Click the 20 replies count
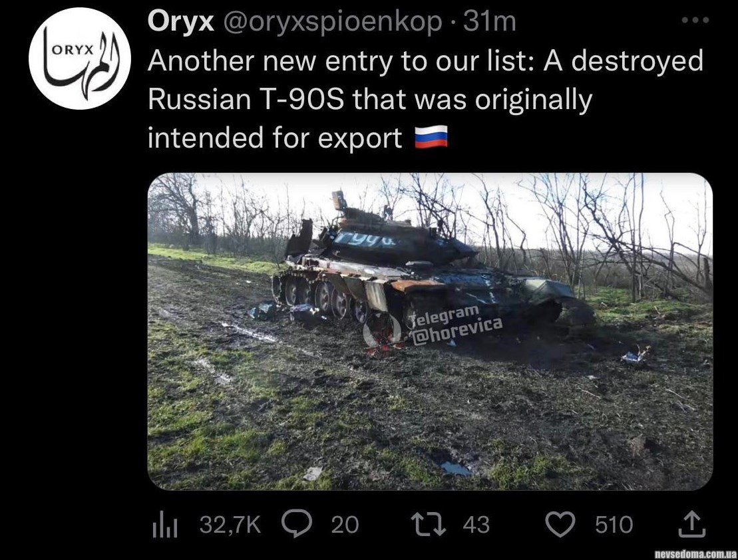Viewport: 738px width, 560px height. point(345,525)
